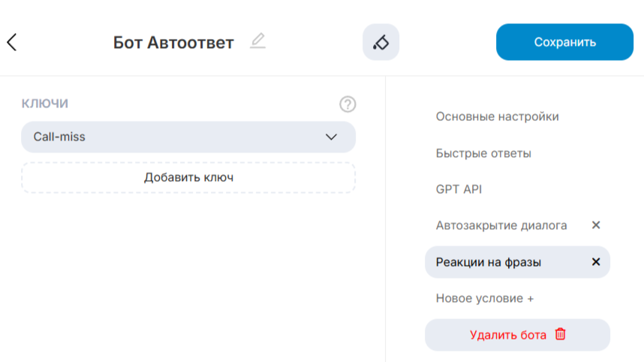Click the КЛЮЧИ section label
Screen dimensions: 644x362
click(x=45, y=104)
